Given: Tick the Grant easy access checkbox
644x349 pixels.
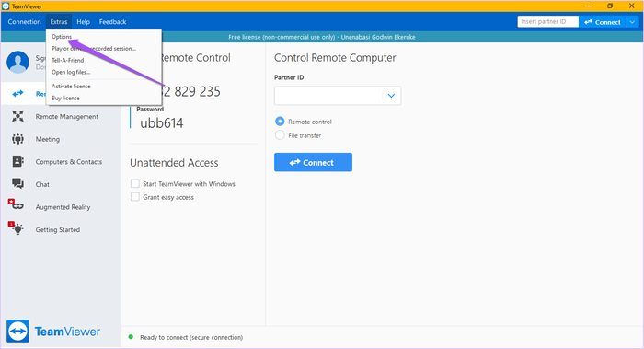Looking at the screenshot, I should point(134,197).
